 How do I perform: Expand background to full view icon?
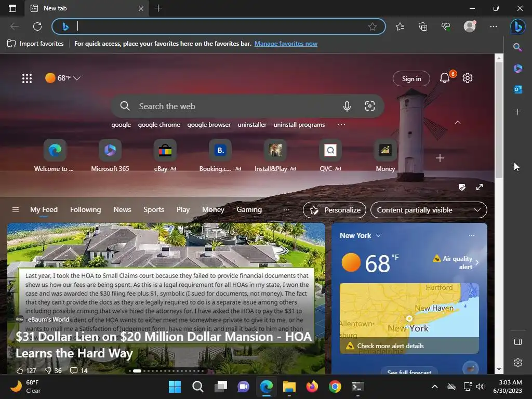click(x=480, y=187)
